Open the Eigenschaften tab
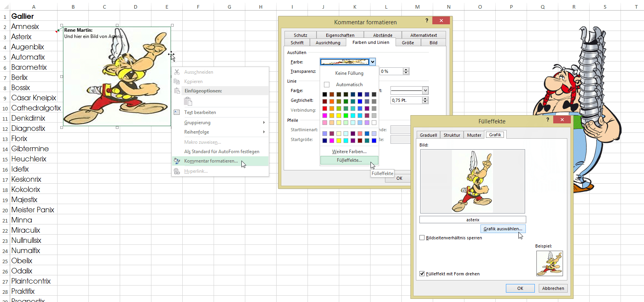 [340, 35]
